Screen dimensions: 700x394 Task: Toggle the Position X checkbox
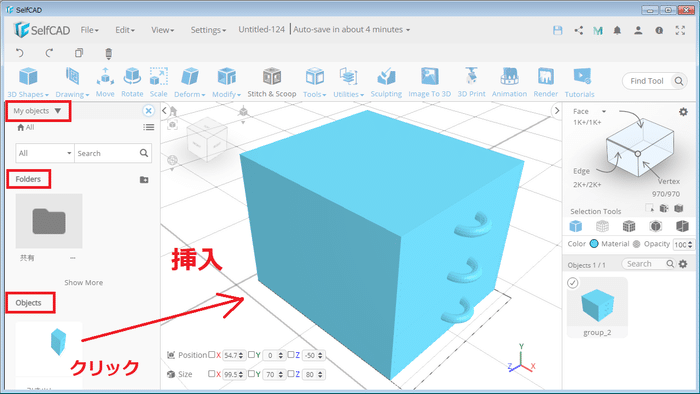point(212,355)
